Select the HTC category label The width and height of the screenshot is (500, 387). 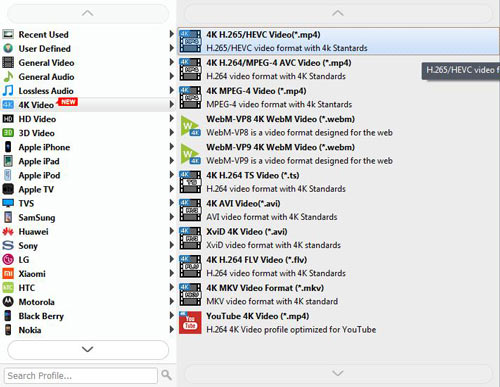coord(27,288)
